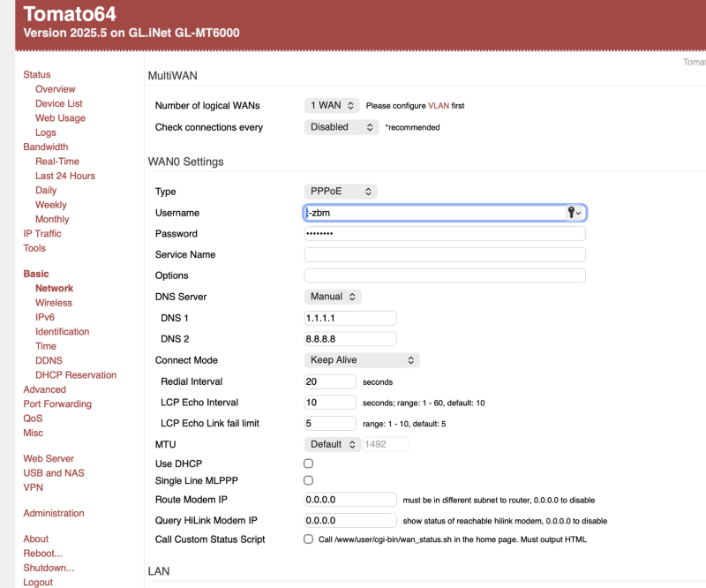
Task: Open IP Traffic section
Action: coord(42,233)
